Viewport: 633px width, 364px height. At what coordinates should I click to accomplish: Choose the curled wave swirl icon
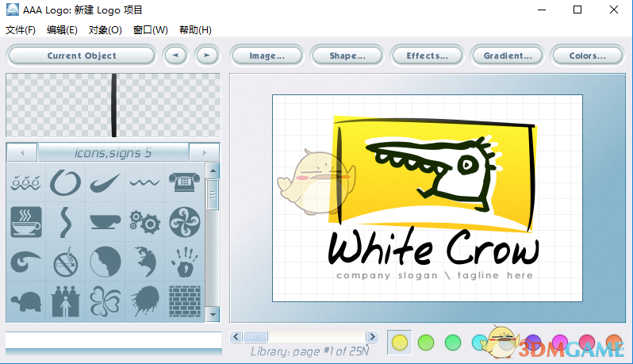[x=26, y=262]
